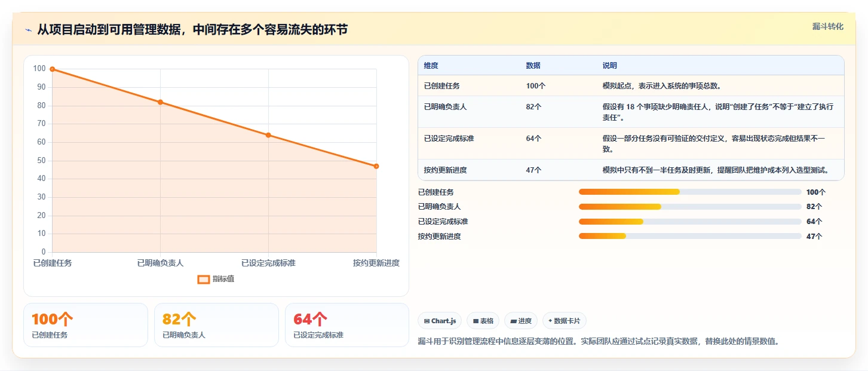Screen dimensions: 868x371
Task: Select the Chart.js chip
Action: tap(440, 321)
